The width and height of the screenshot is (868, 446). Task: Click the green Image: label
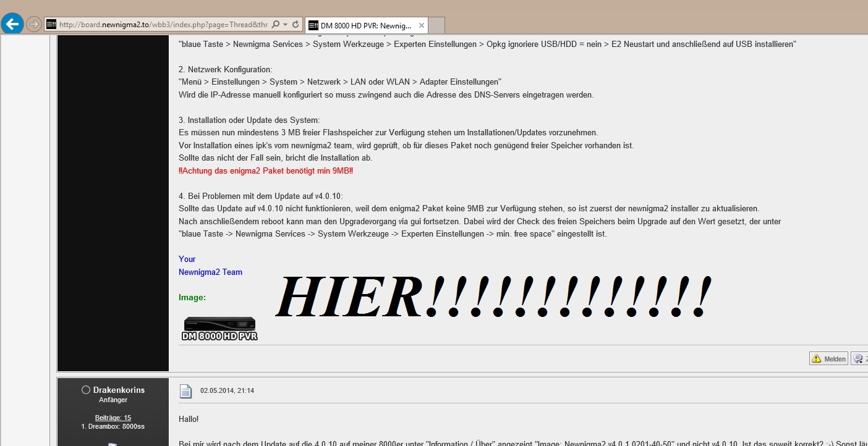click(192, 298)
